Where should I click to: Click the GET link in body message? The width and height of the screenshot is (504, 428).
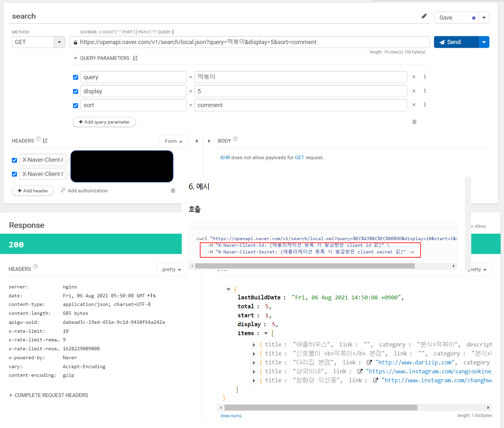(299, 157)
